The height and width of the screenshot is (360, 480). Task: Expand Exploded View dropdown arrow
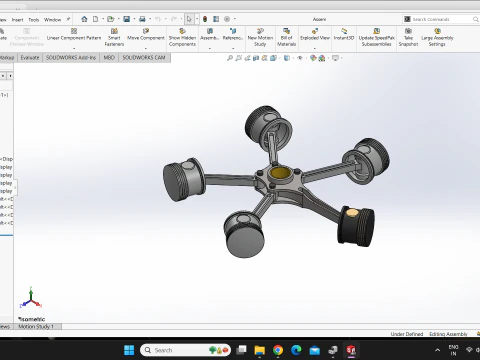pos(315,48)
